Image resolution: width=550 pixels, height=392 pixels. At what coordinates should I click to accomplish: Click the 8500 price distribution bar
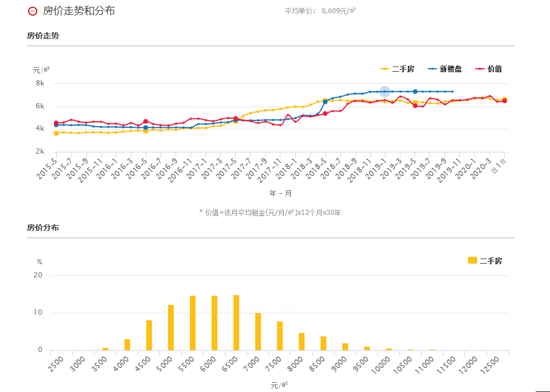tap(323, 343)
